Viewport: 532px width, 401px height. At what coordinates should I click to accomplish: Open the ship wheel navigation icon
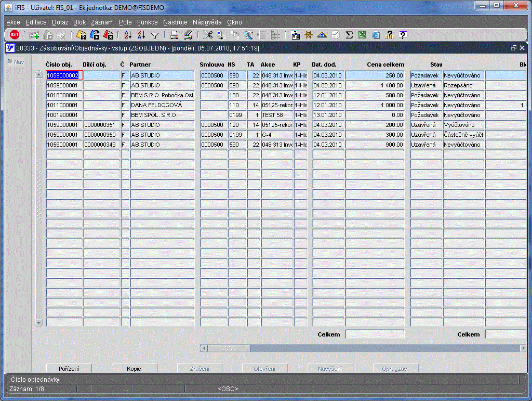tap(309, 35)
